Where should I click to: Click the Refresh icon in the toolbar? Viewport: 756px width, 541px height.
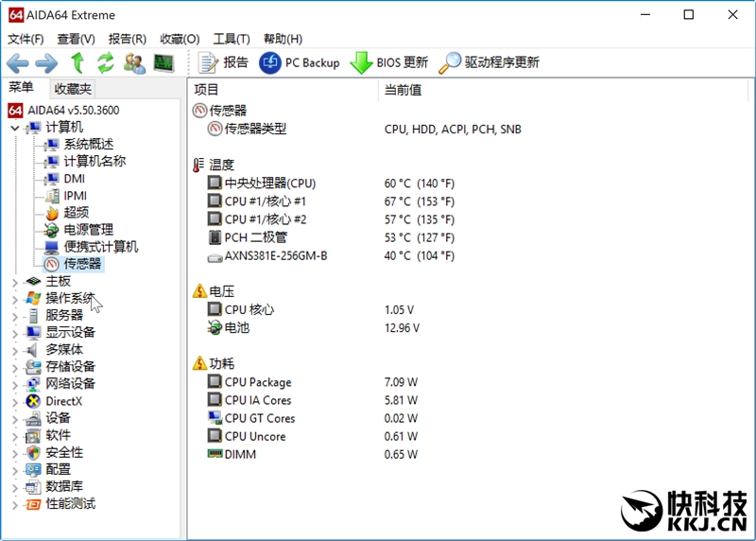click(x=106, y=62)
